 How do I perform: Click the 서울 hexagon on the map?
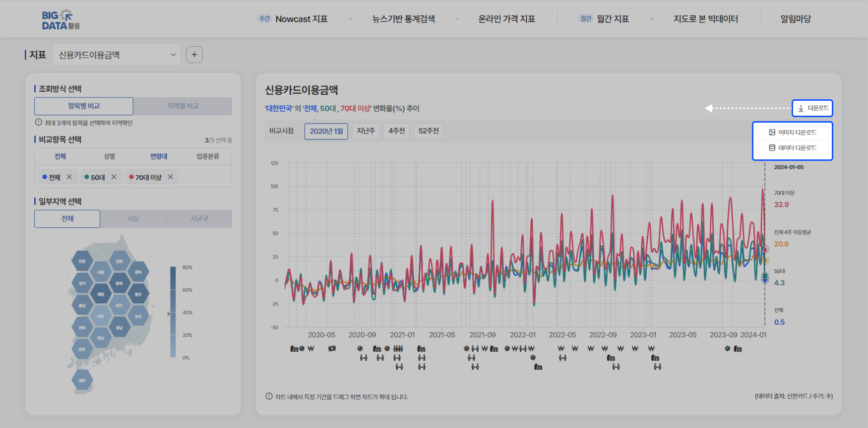pyautogui.click(x=101, y=272)
